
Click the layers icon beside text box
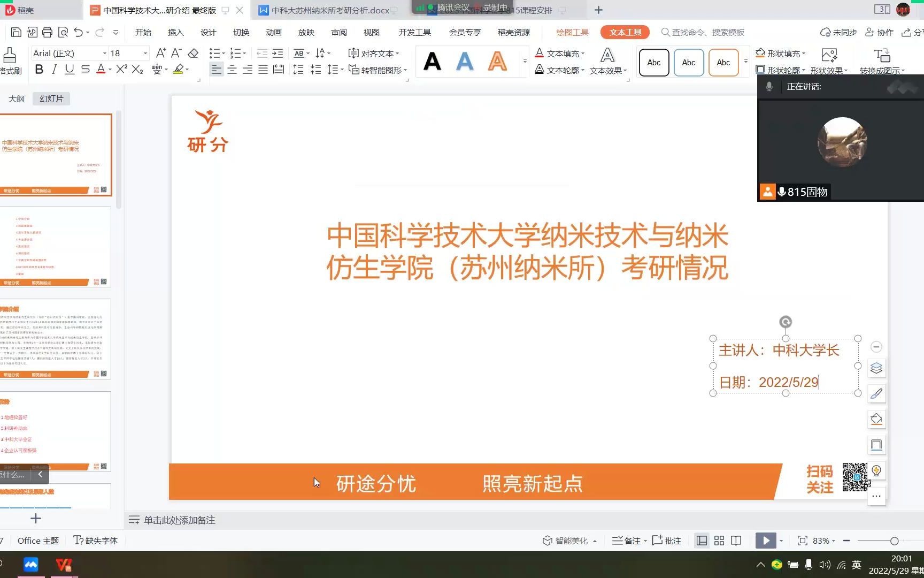click(876, 368)
